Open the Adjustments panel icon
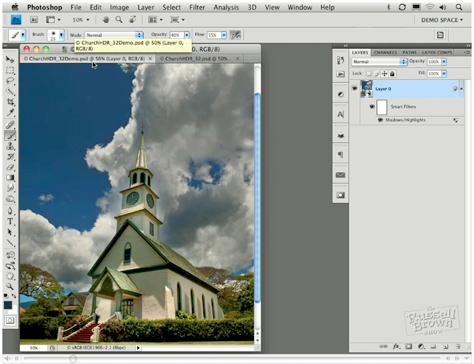474x364 pixels. (x=340, y=95)
